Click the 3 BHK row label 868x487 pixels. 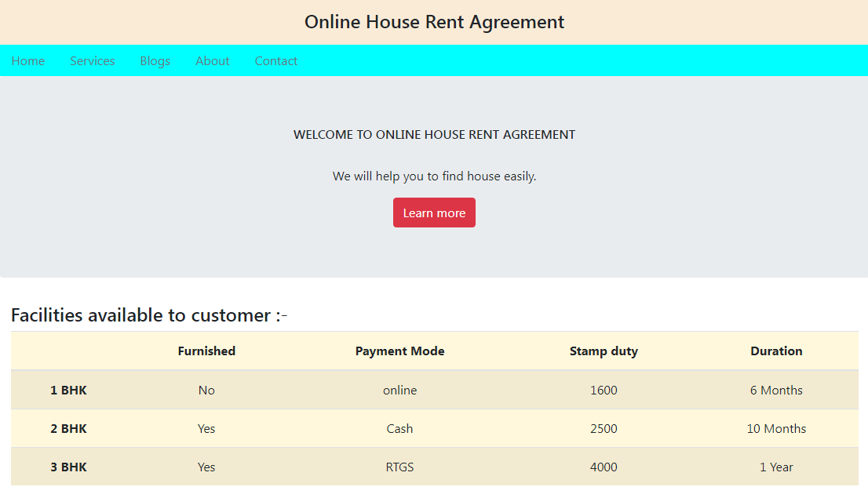point(68,467)
